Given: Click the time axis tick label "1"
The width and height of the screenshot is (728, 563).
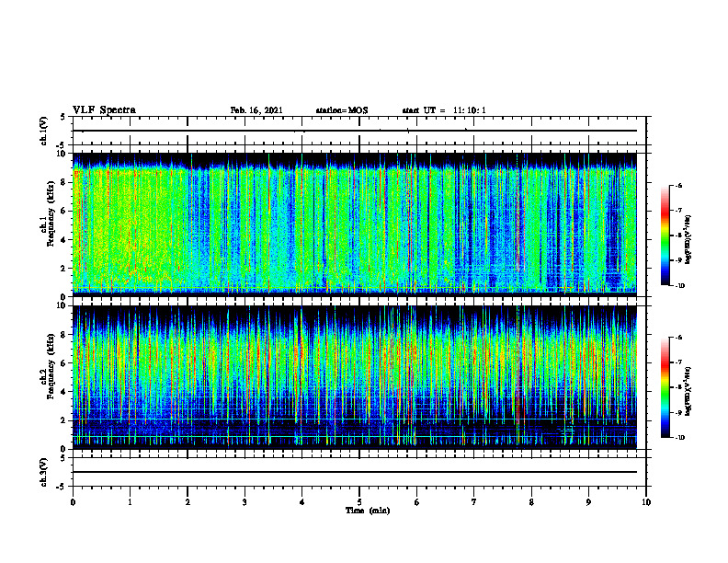Looking at the screenshot, I should (x=130, y=502).
